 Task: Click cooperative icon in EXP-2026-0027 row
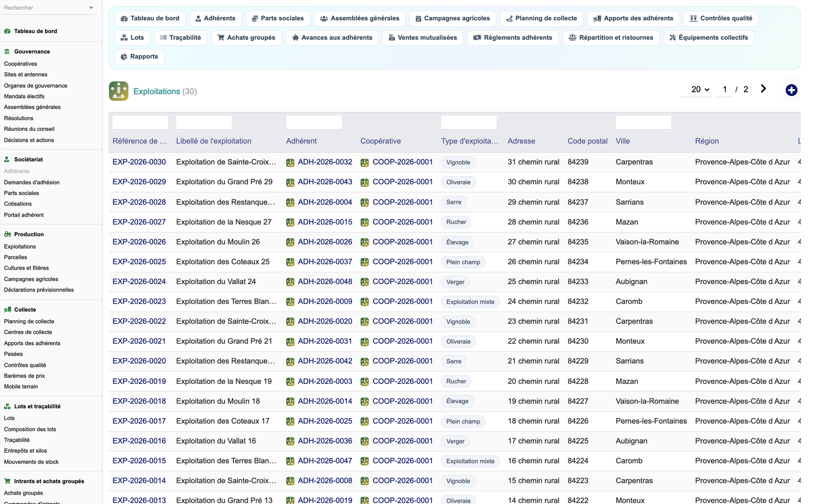coord(365,222)
